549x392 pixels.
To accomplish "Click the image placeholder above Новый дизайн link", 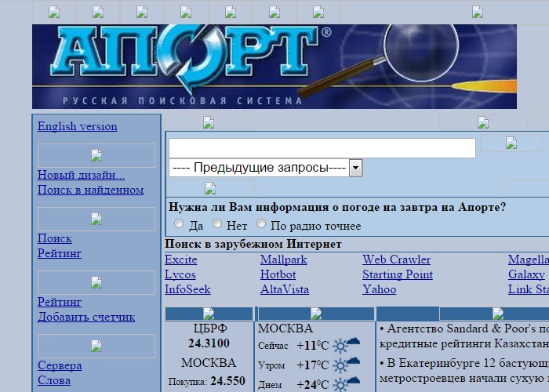I will tap(96, 155).
